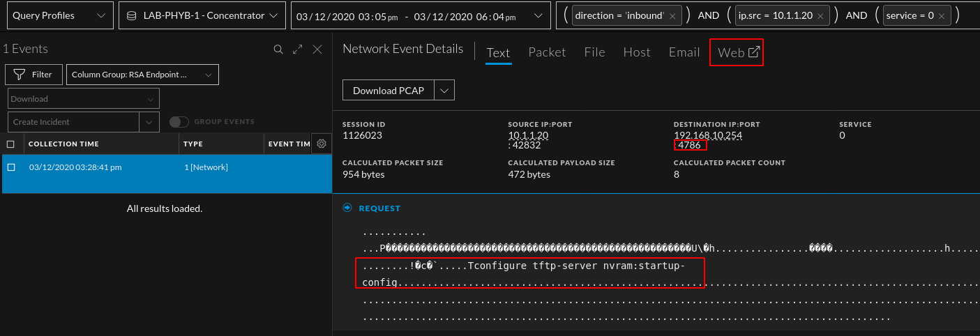Open the Column Group dropdown
Image resolution: width=980 pixels, height=336 pixels.
[142, 75]
